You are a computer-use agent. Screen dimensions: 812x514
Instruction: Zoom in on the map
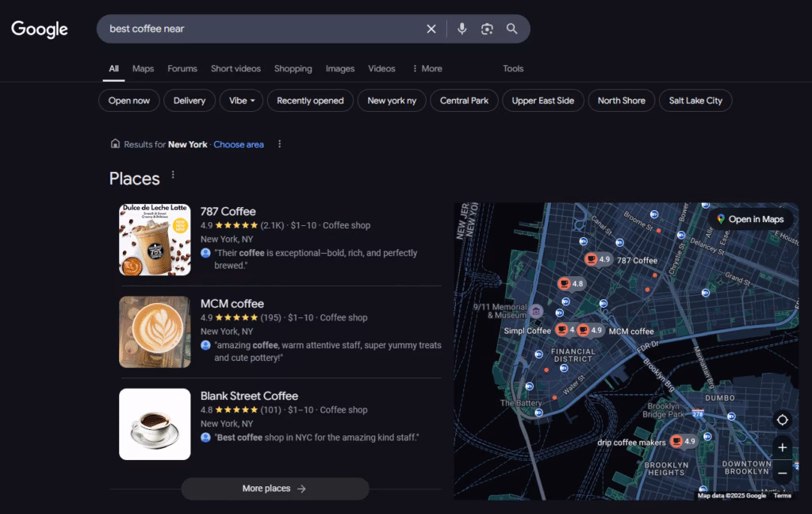click(x=782, y=447)
